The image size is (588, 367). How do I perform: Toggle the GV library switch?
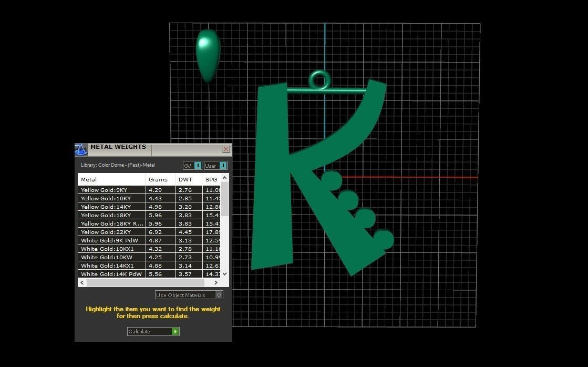point(193,166)
